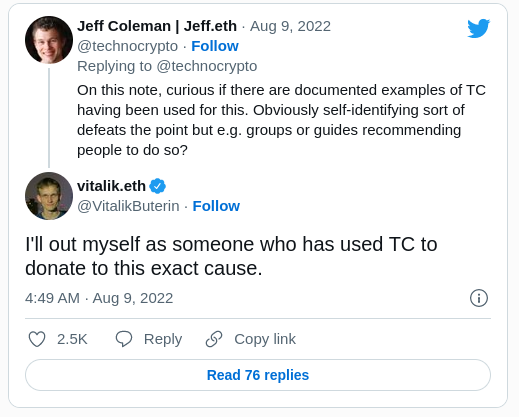Click the Aug 9, 2022 date beside Jeff's name
This screenshot has width=519, height=417.
coord(290,26)
